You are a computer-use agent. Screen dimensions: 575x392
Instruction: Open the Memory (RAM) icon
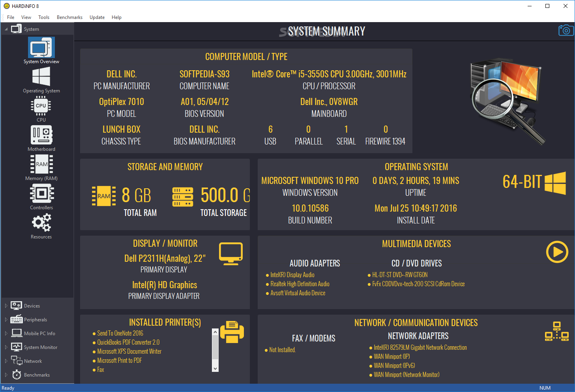click(x=41, y=164)
